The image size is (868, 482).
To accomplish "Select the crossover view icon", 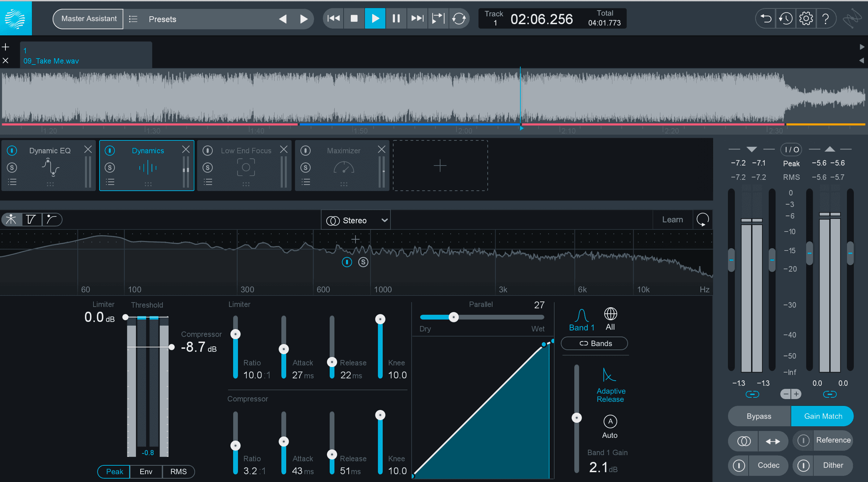I will pyautogui.click(x=31, y=219).
